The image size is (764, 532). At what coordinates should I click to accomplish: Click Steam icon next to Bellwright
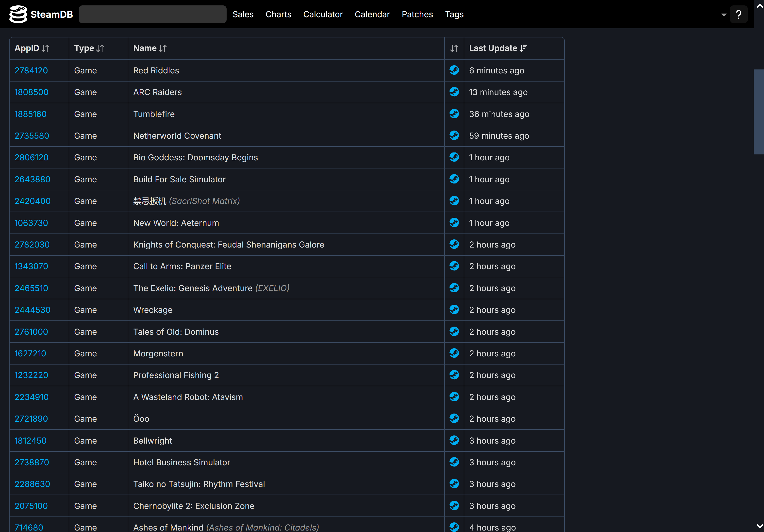point(454,440)
